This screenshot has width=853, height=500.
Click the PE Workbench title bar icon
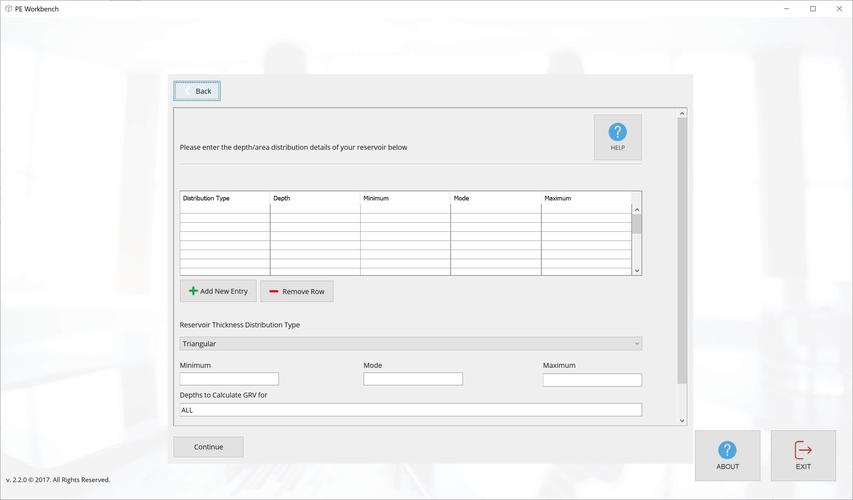(x=8, y=9)
